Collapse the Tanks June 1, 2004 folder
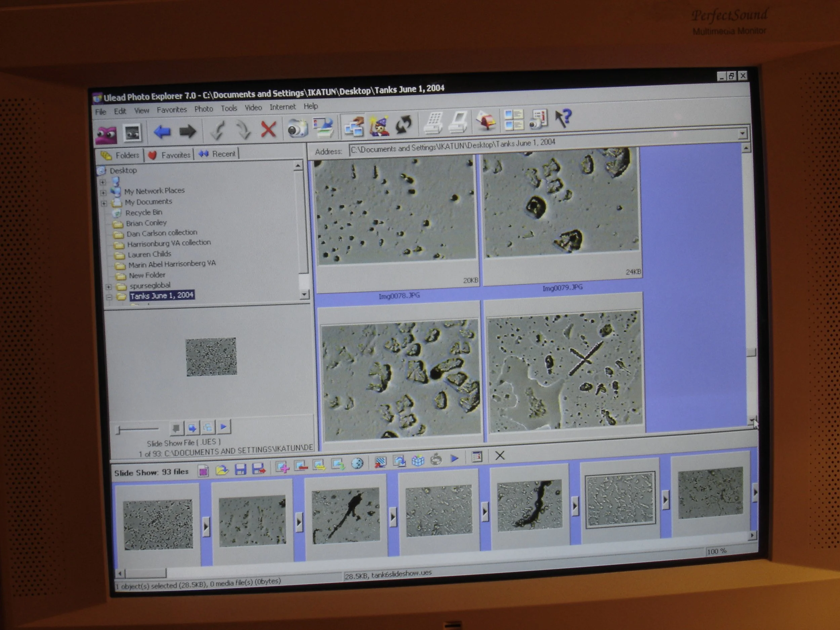This screenshot has height=630, width=840. (x=109, y=297)
